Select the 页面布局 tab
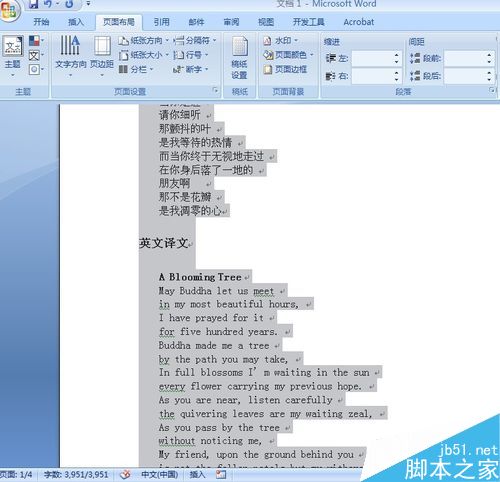 (x=119, y=22)
